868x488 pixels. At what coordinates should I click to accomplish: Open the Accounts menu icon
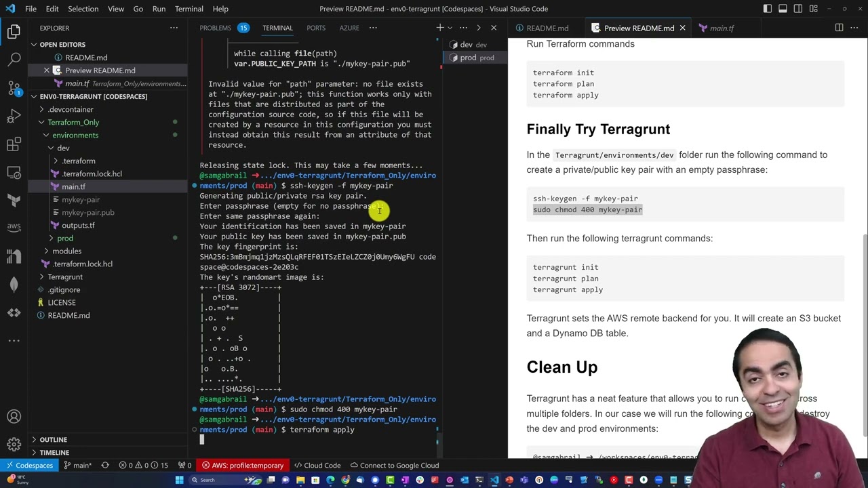click(x=14, y=417)
